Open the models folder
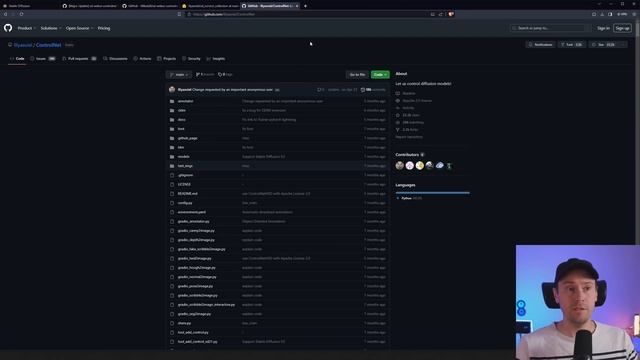This screenshot has width=640, height=360. (x=183, y=157)
